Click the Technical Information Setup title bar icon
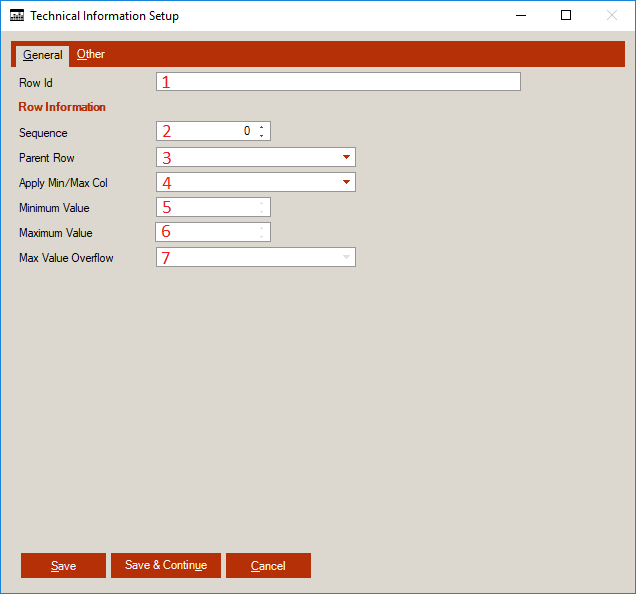 coord(16,16)
